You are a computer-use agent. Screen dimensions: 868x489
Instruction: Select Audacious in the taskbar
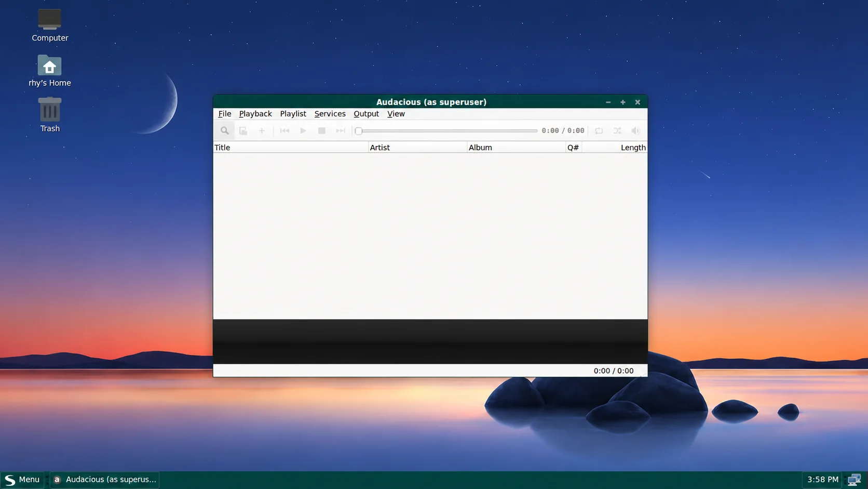point(105,480)
